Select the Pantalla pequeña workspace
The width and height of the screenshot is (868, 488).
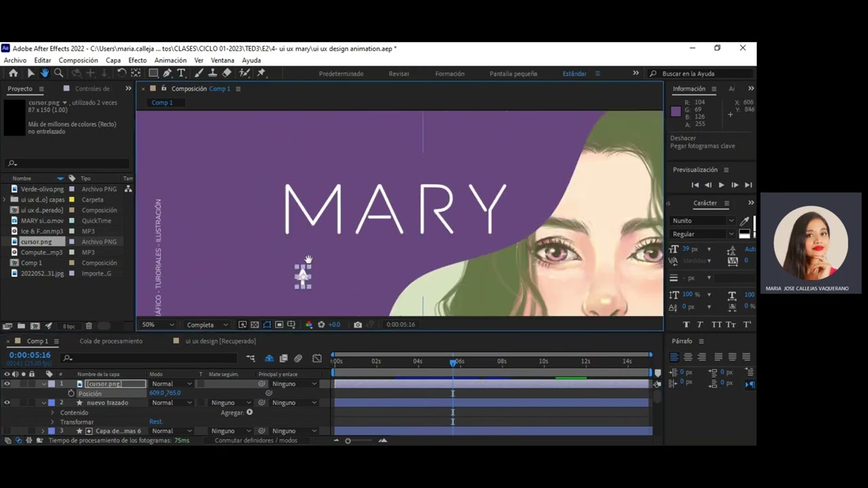513,73
